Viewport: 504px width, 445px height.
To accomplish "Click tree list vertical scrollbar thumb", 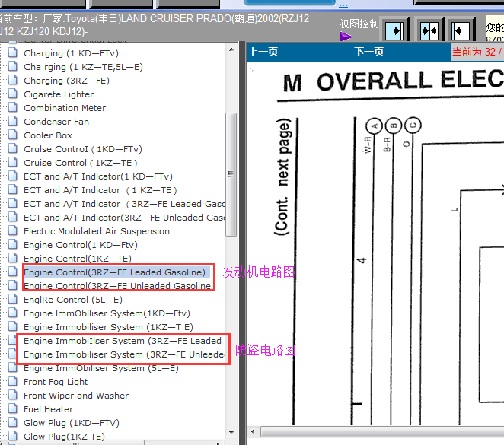I will point(231,174).
